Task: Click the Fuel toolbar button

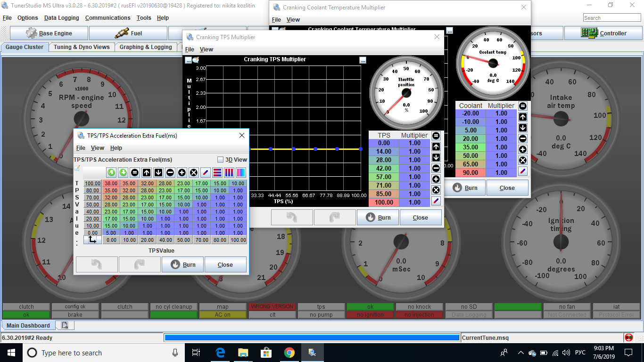Action: (x=128, y=33)
